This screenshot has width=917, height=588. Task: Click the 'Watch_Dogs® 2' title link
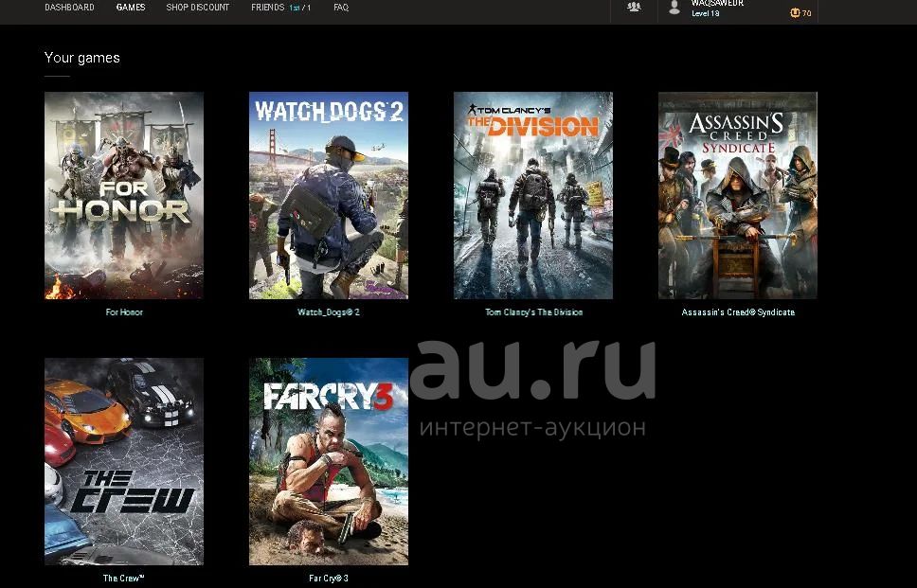(x=329, y=312)
